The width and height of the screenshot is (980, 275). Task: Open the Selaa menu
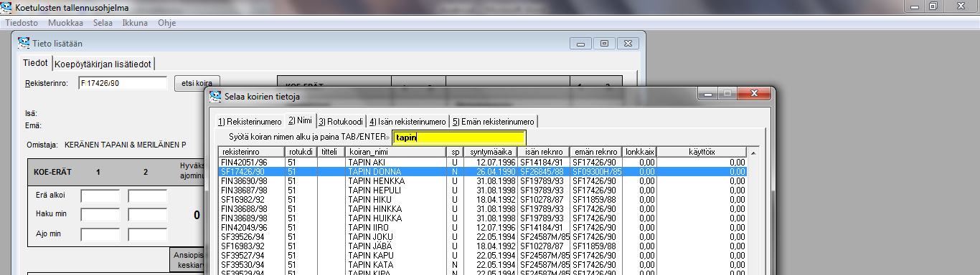point(103,23)
